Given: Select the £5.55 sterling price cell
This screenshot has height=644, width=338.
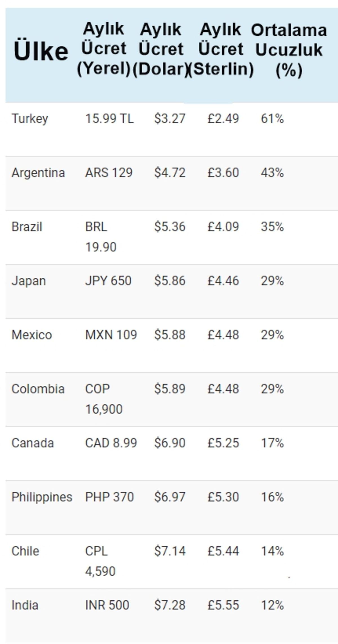Looking at the screenshot, I should point(223,605).
